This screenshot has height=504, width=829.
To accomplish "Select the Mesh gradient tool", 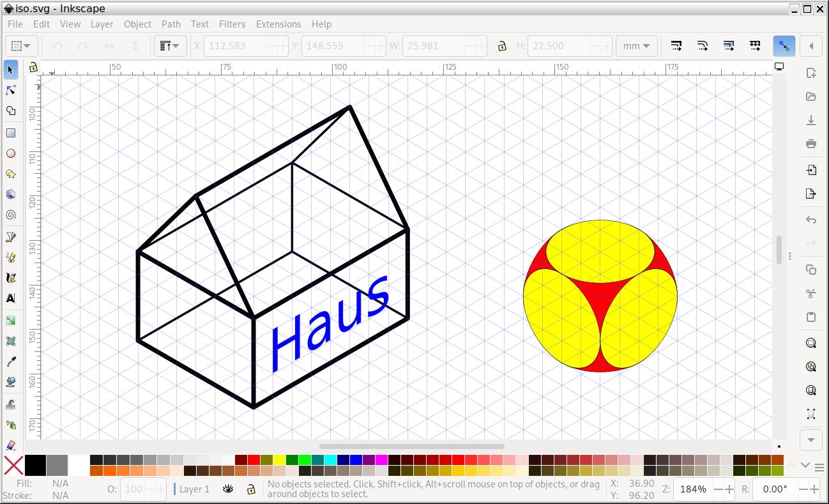I will 10,341.
